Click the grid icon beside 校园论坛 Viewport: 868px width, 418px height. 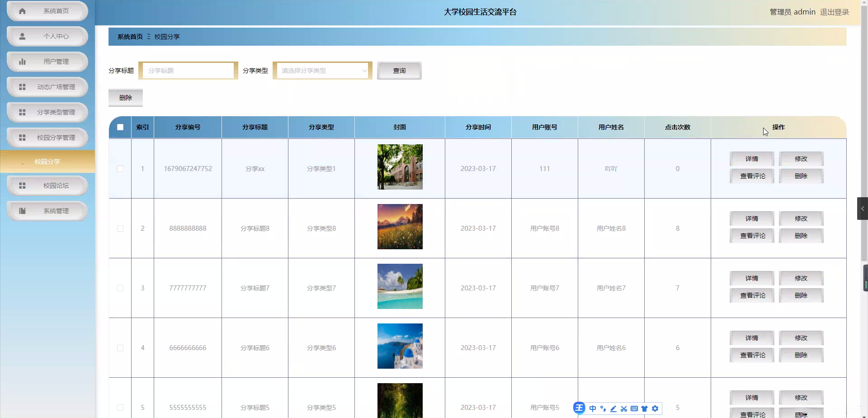(x=22, y=185)
